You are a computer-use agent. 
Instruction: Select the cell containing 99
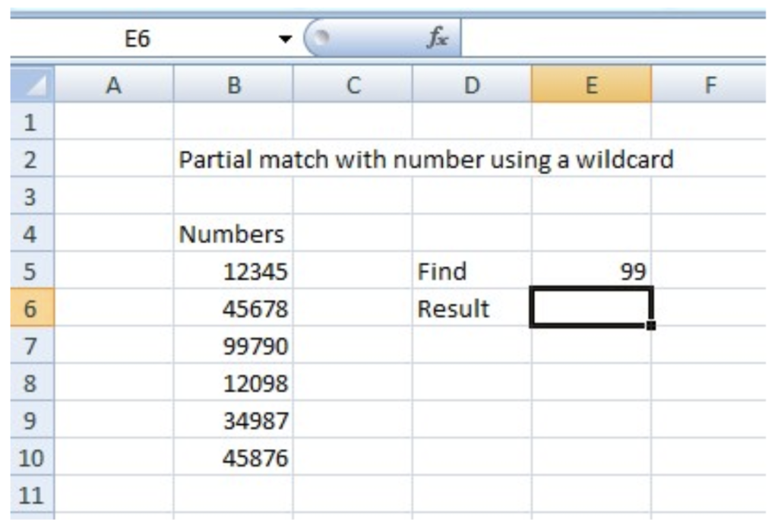[591, 271]
